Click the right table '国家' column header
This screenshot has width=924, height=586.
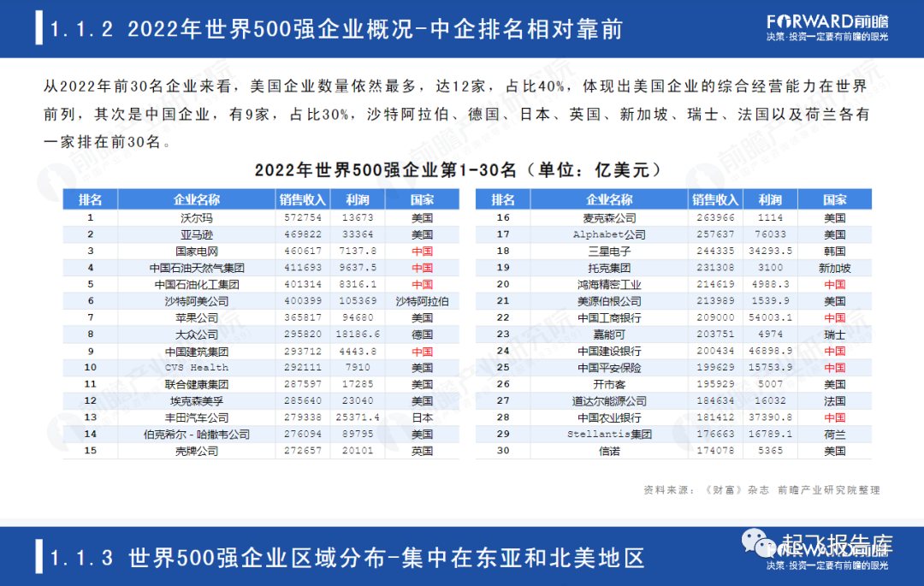[x=834, y=199]
